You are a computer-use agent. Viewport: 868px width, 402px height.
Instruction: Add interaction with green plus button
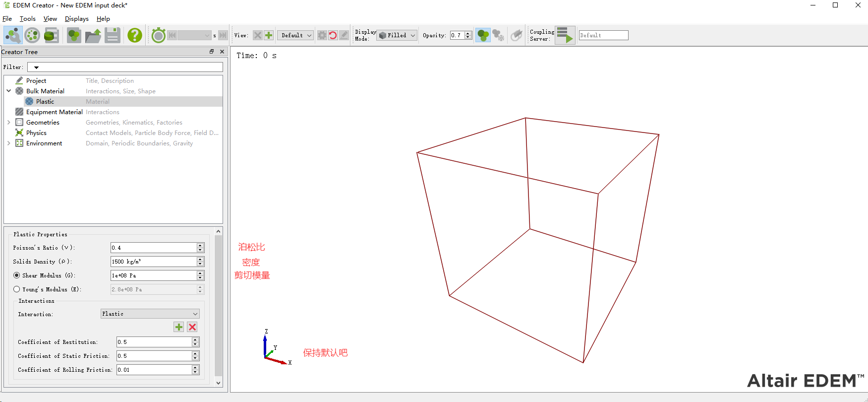click(x=179, y=327)
